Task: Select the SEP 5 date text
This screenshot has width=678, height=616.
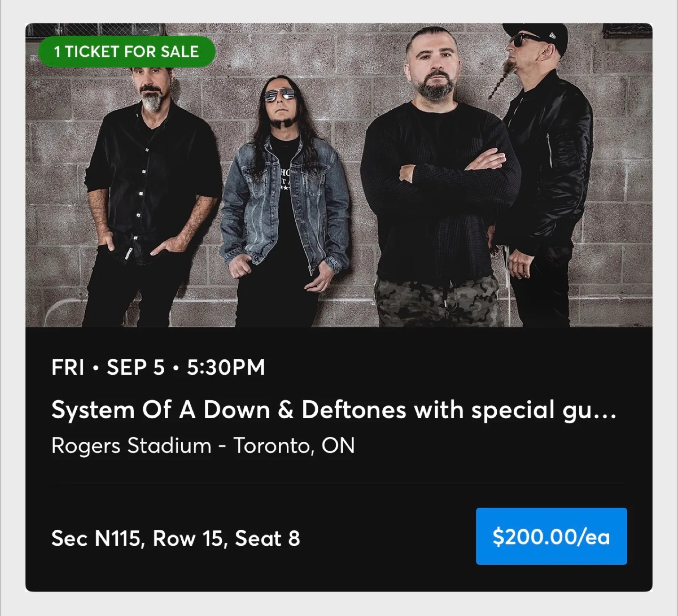Action: tap(136, 367)
